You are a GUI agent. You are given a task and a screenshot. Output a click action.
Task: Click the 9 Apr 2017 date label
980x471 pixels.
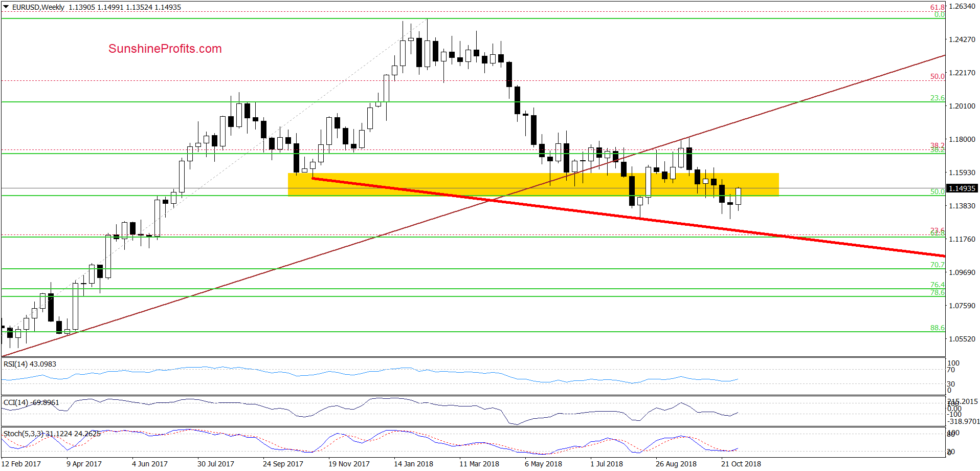(x=84, y=464)
